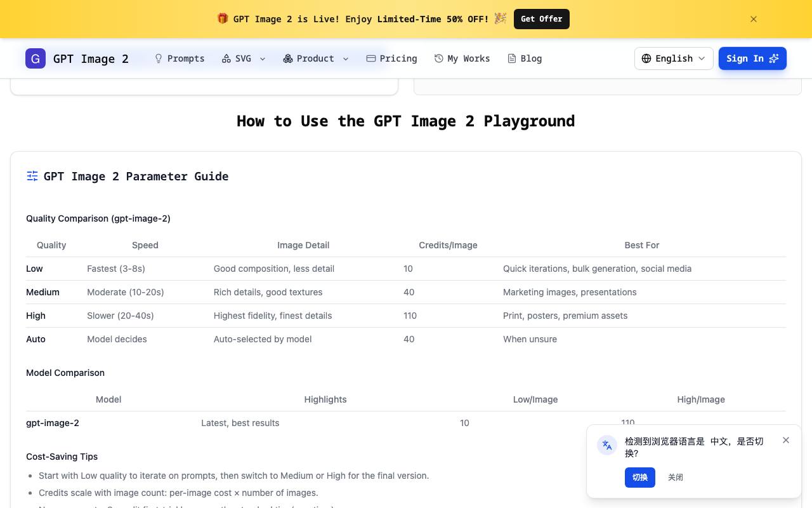Click the Sign In button
Viewport: 812px width, 508px height.
click(752, 58)
